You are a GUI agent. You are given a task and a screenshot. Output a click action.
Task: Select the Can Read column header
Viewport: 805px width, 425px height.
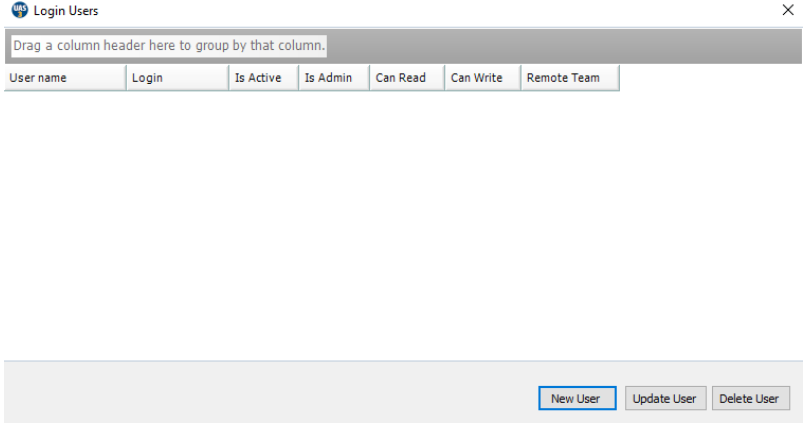click(405, 78)
